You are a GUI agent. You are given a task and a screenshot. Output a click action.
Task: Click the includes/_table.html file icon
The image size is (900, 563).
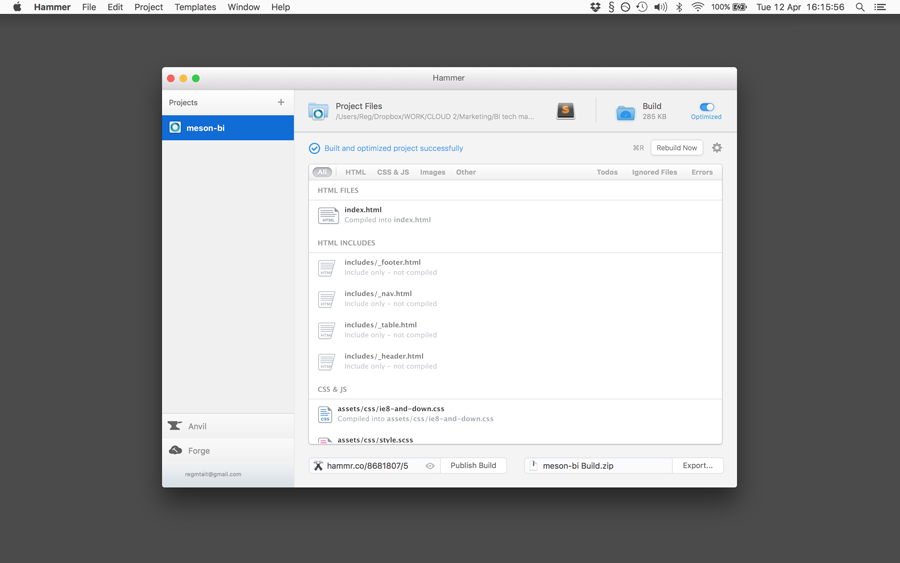(x=327, y=330)
